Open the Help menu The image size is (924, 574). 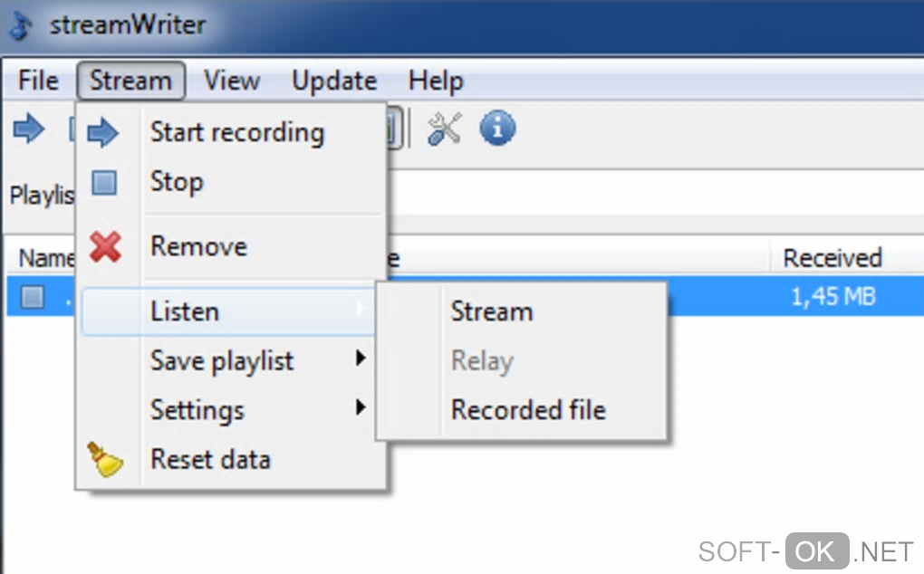pos(436,81)
